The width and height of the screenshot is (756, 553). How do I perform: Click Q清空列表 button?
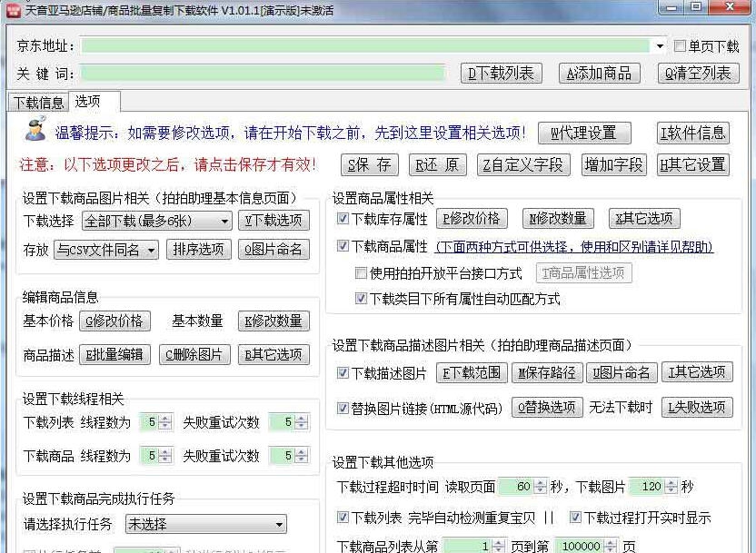[x=698, y=74]
